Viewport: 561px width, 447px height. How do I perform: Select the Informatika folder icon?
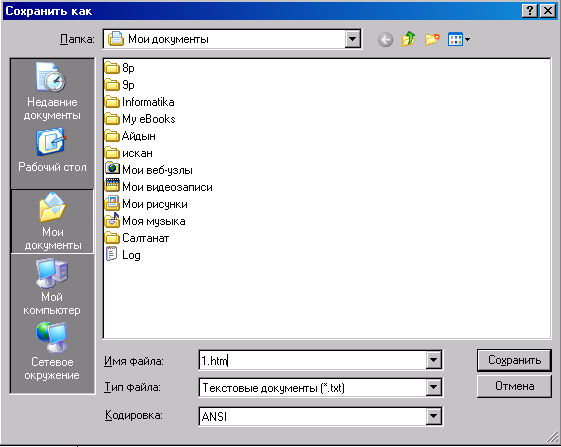tap(112, 102)
